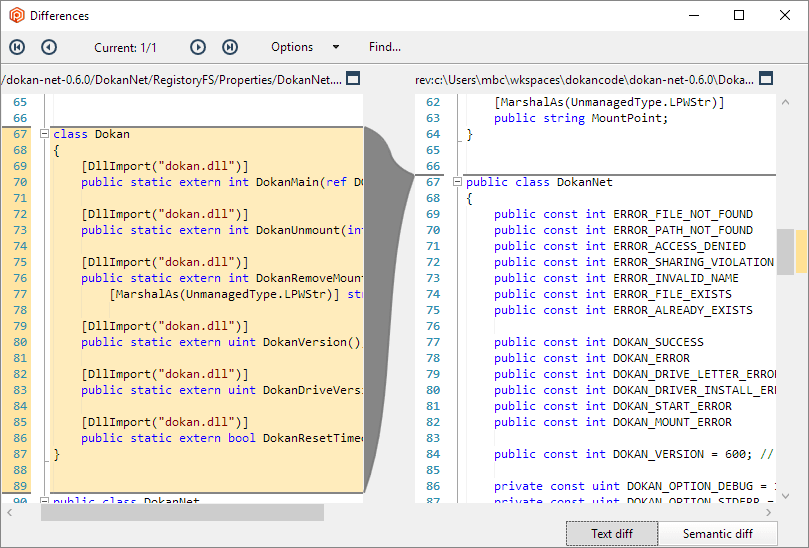The width and height of the screenshot is (809, 548).
Task: Click ERROR_INVALID_NAME constant line
Action: coord(616,278)
